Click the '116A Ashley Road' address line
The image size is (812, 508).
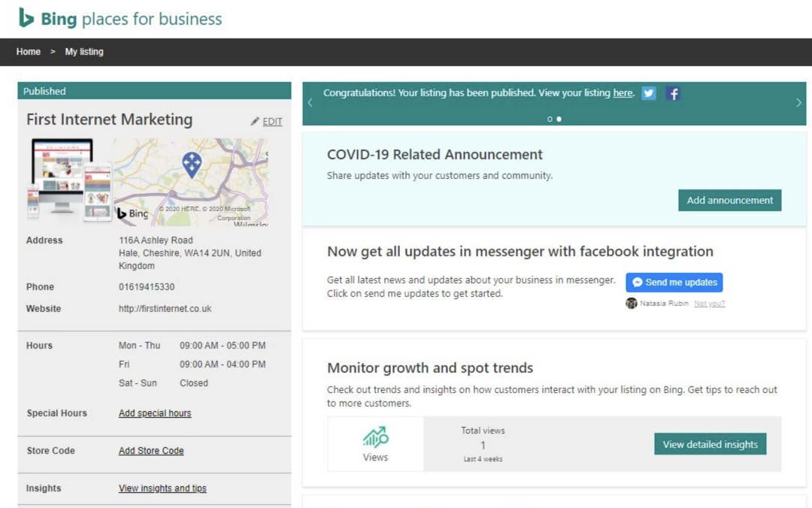click(x=156, y=240)
